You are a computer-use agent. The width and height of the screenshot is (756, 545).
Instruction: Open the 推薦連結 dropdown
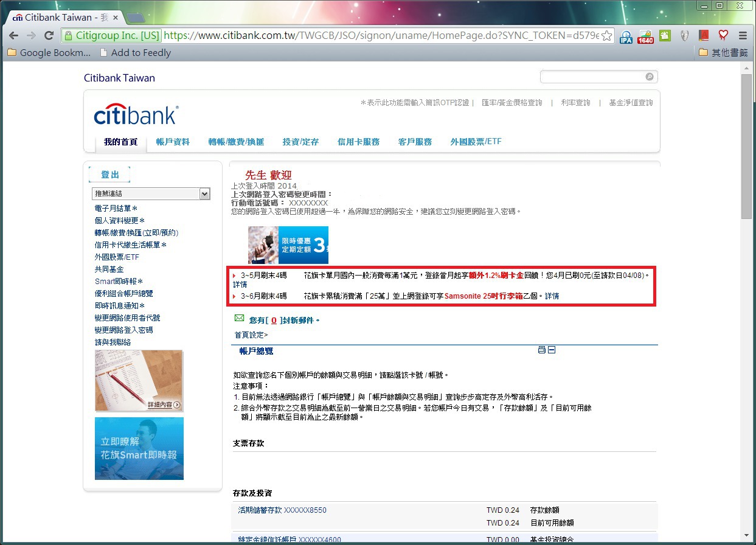pos(151,193)
